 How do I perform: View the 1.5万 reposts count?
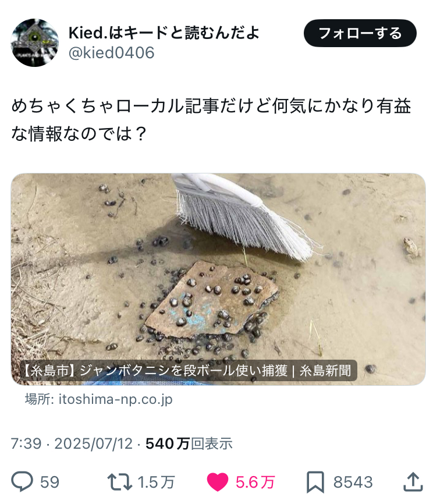coord(156,482)
